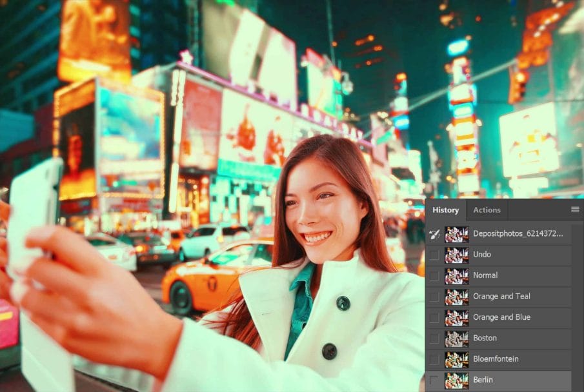Set history brush source to Undo
Viewport: 584px width, 392px height.
(x=434, y=255)
